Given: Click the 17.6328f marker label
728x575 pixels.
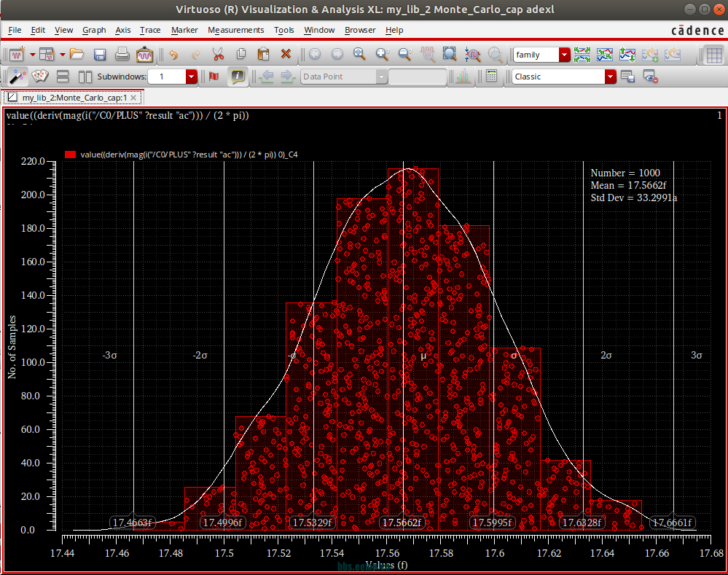Looking at the screenshot, I should click(582, 523).
